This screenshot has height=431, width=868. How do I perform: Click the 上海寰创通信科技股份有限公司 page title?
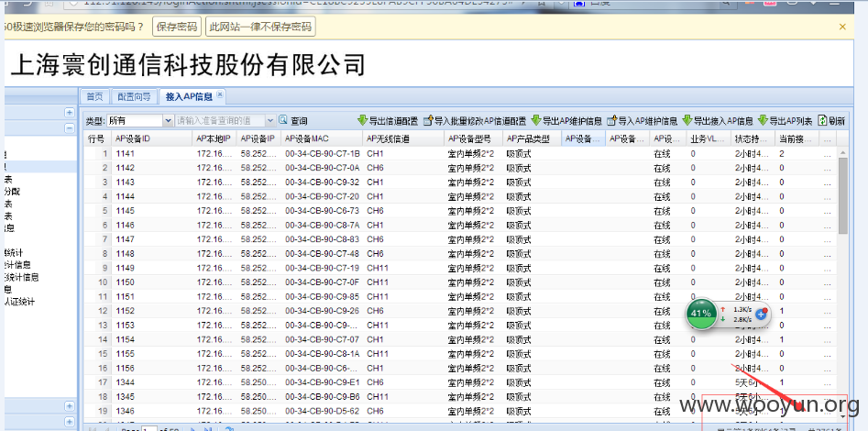click(x=188, y=65)
